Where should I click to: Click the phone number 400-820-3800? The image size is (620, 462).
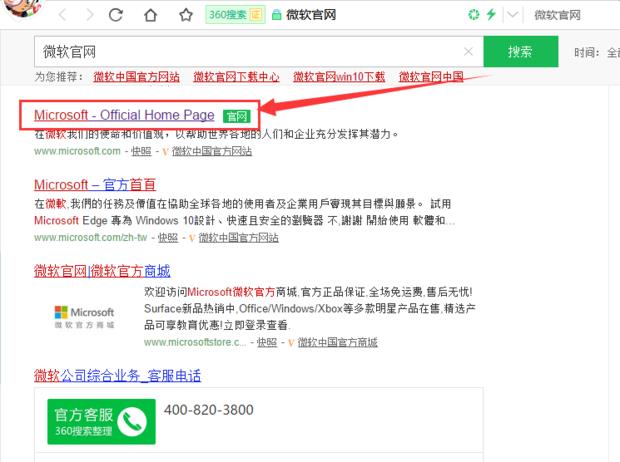pos(209,410)
